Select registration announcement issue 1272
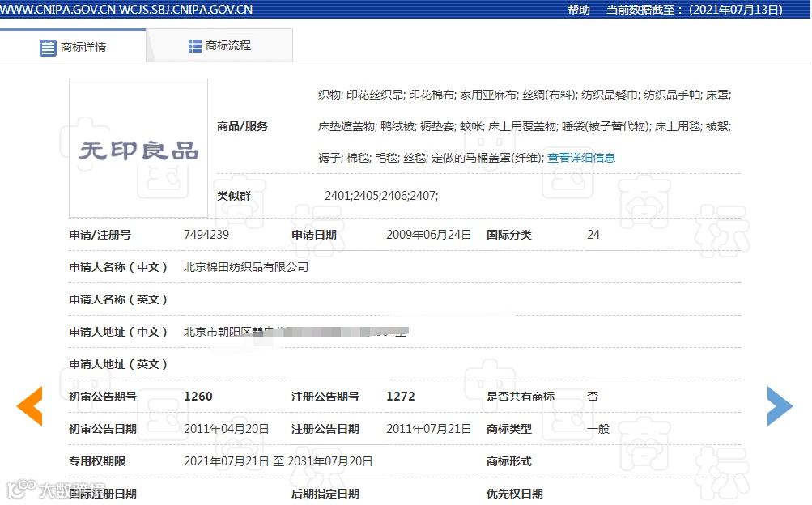Screen dimensions: 812x505 (x=400, y=397)
